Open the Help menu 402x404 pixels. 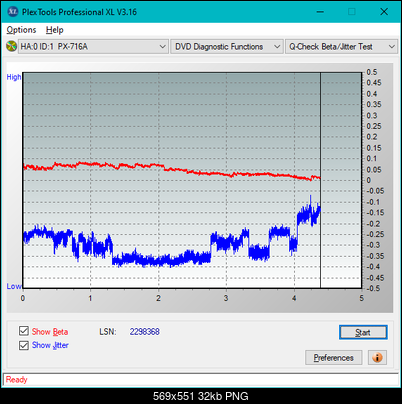tap(55, 30)
